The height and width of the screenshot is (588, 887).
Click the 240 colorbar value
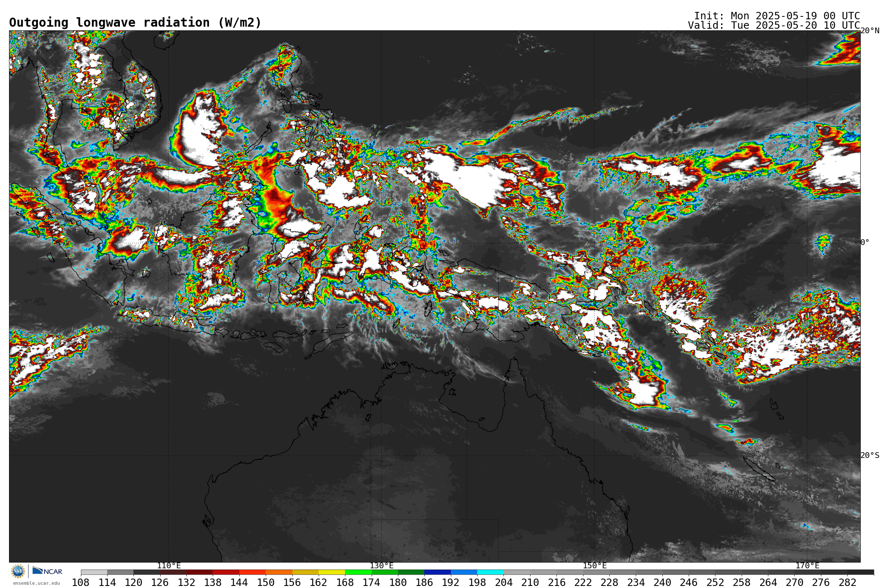[x=662, y=583]
